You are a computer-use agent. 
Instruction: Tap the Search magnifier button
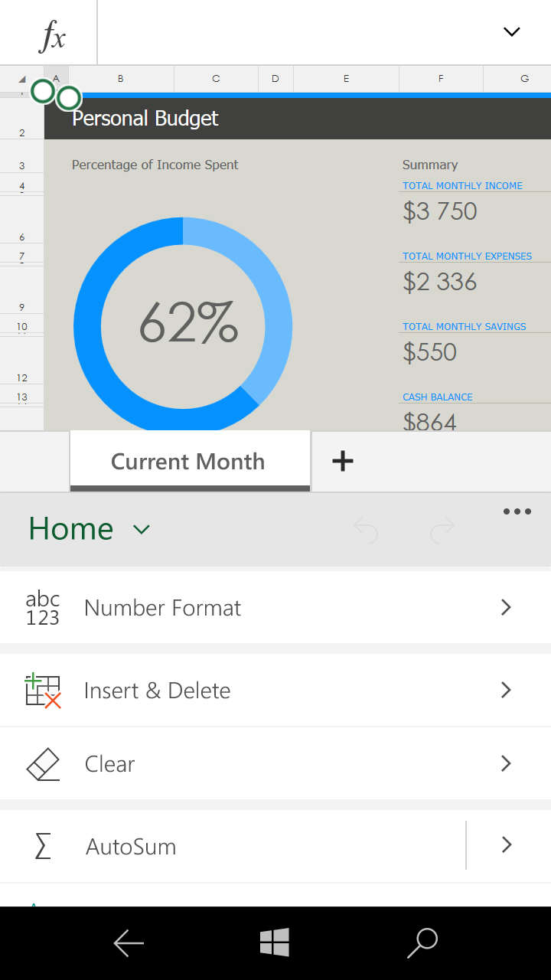(422, 943)
